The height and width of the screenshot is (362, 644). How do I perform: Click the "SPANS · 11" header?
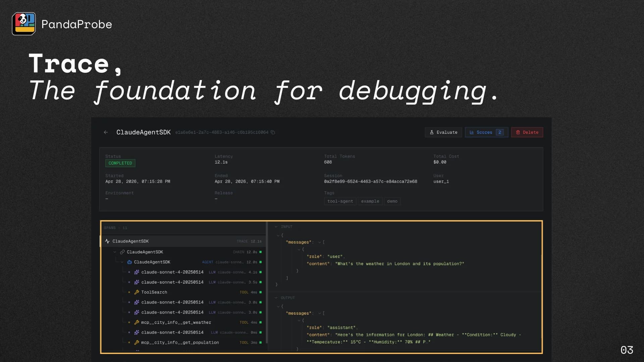[x=115, y=228]
